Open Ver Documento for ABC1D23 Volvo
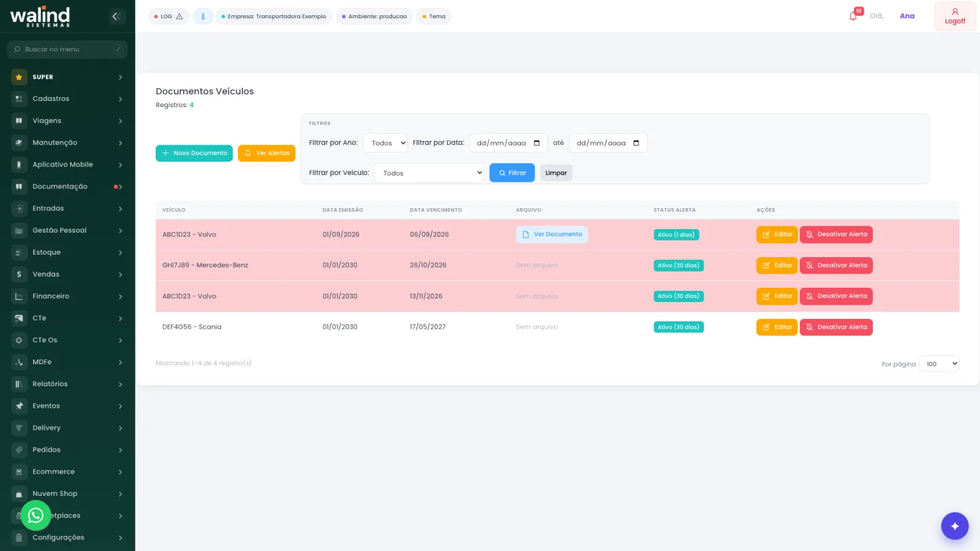 pyautogui.click(x=552, y=234)
